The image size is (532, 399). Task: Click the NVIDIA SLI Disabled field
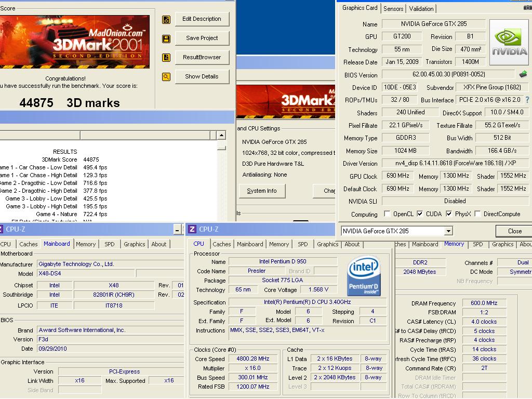(x=455, y=201)
